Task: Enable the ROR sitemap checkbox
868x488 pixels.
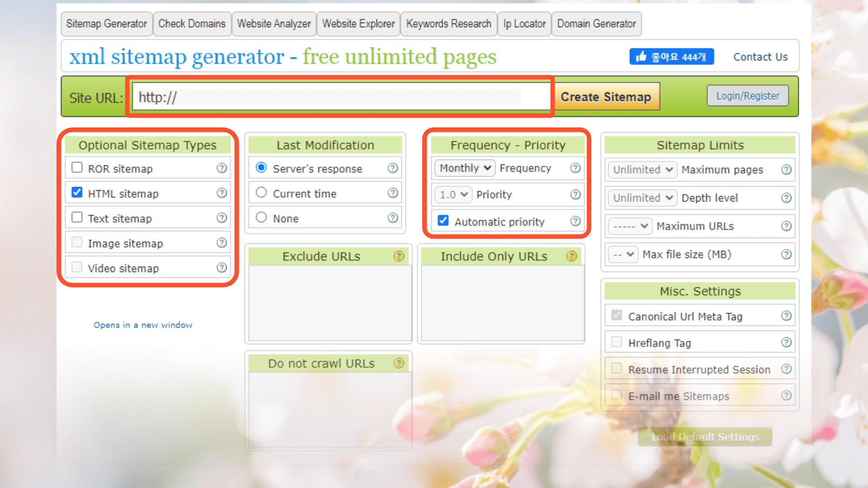Action: [x=76, y=168]
